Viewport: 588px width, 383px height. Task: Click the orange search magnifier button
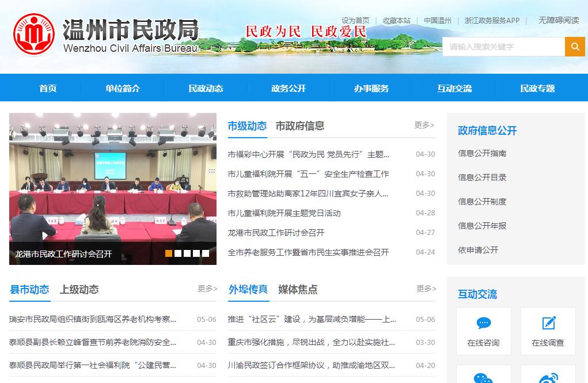point(575,47)
